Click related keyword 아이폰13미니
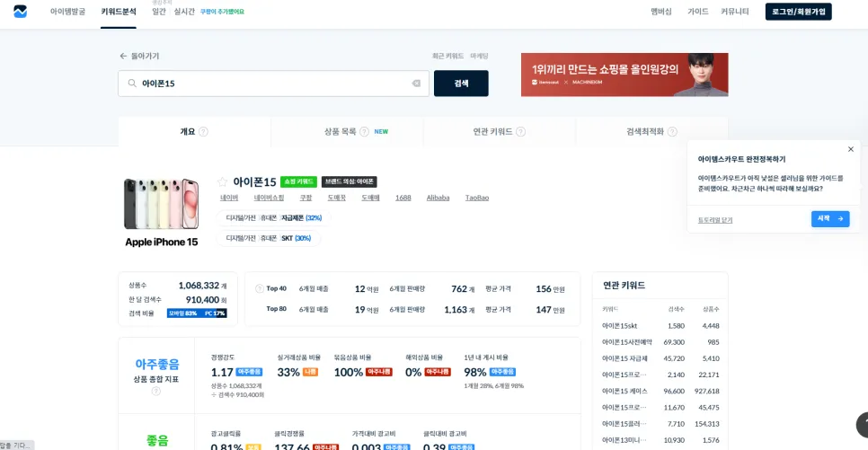Image resolution: width=868 pixels, height=450 pixels. pos(624,440)
